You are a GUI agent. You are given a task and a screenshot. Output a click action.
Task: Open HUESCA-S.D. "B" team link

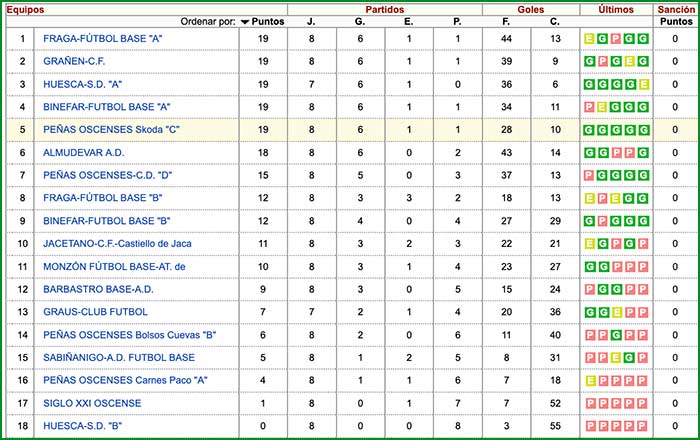(x=83, y=425)
